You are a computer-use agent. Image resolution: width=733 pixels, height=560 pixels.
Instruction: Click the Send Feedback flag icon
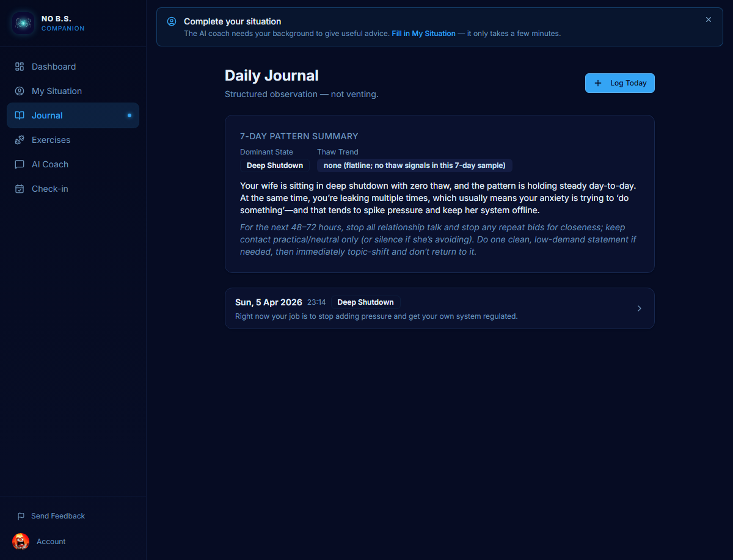click(x=21, y=516)
